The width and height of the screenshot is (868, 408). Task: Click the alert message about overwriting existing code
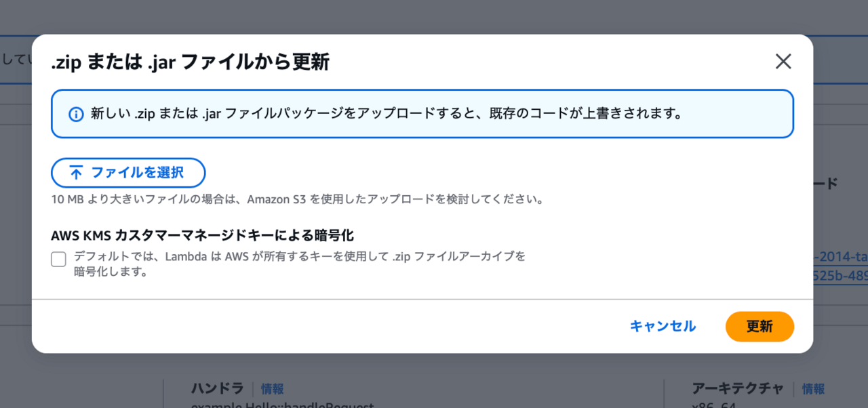tap(387, 114)
